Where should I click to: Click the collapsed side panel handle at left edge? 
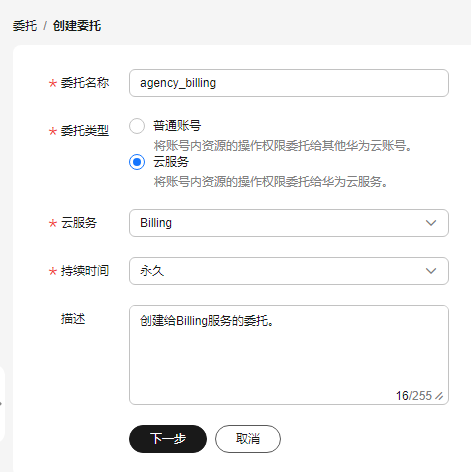pos(2,404)
